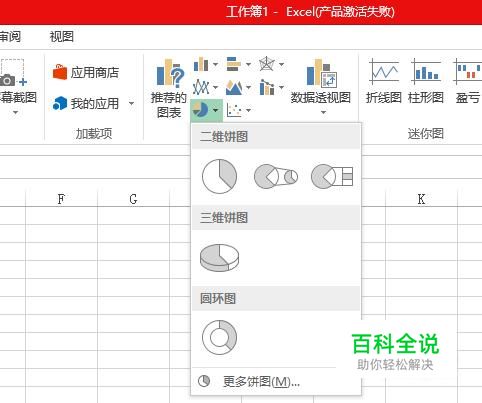Open the bar chart insert icon
This screenshot has height=403, width=482.
[234, 64]
